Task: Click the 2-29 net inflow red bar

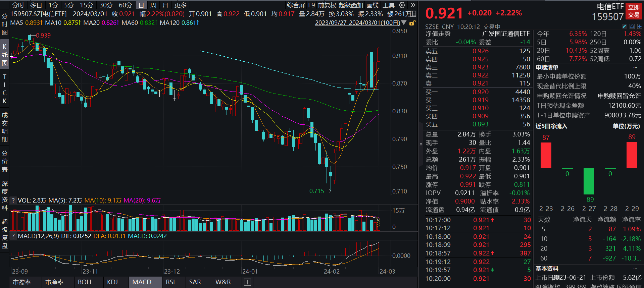Action: tap(632, 155)
